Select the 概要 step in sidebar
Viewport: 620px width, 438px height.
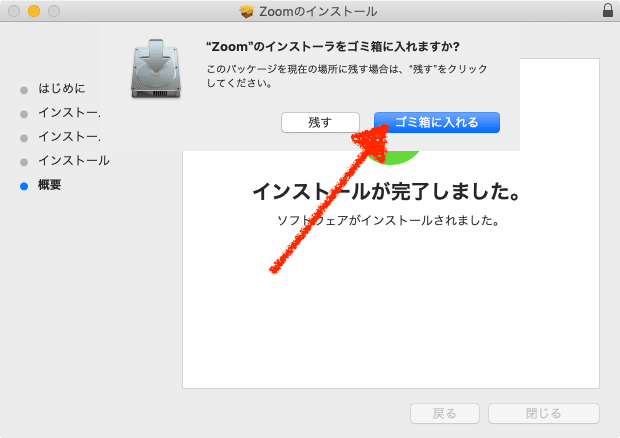point(49,185)
